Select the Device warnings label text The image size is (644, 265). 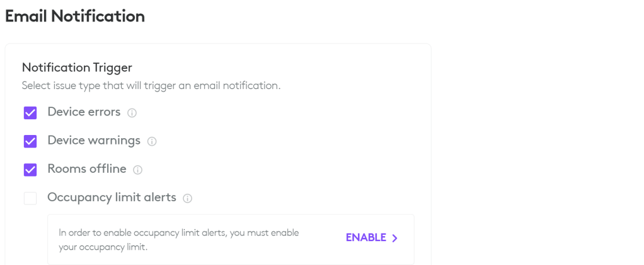pyautogui.click(x=94, y=141)
